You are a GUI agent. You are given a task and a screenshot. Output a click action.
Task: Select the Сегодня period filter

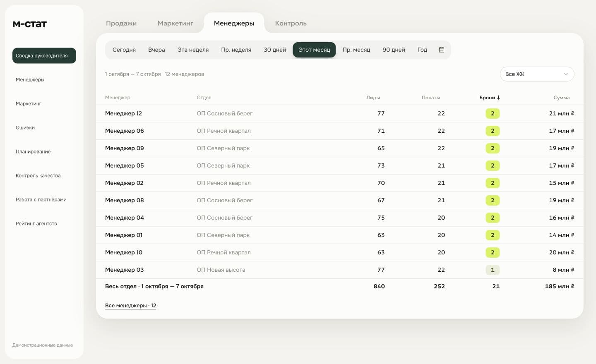click(124, 50)
